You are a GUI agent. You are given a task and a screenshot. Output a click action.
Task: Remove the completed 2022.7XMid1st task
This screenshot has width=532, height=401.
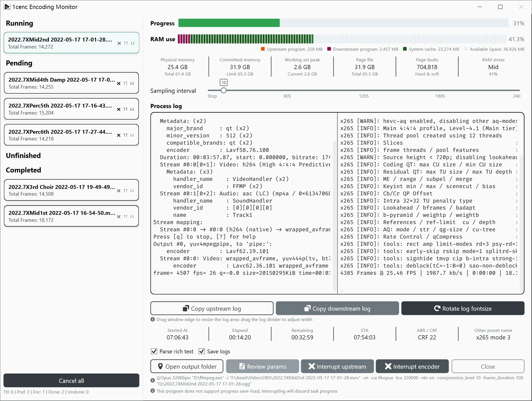click(x=119, y=217)
